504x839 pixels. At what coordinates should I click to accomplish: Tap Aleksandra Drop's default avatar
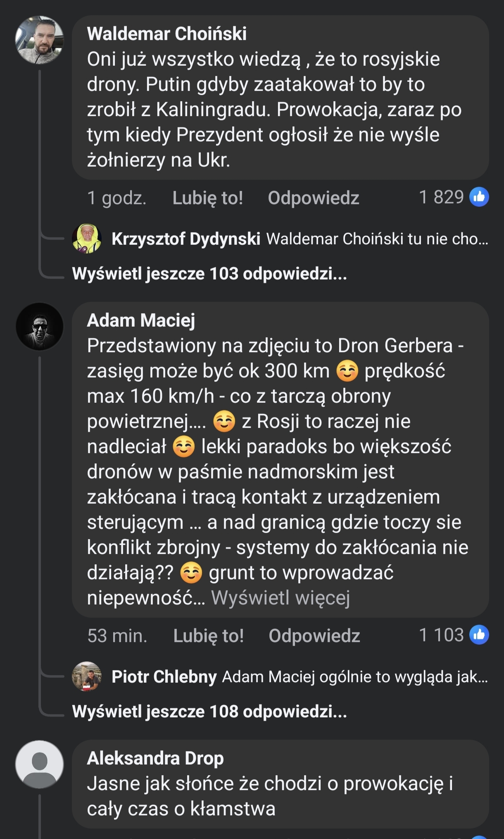(x=39, y=764)
